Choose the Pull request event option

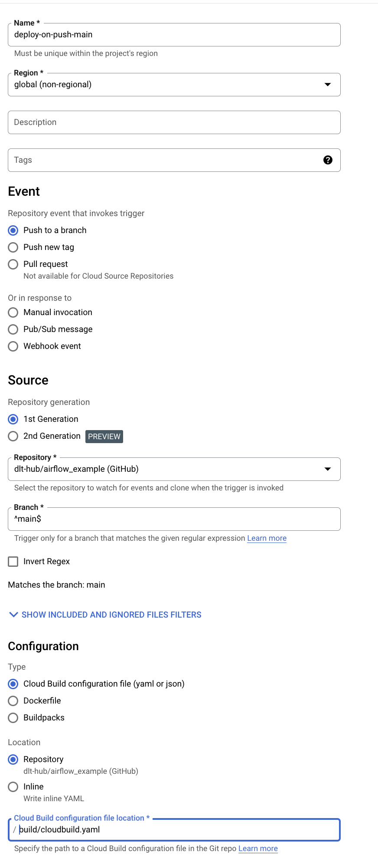[13, 264]
